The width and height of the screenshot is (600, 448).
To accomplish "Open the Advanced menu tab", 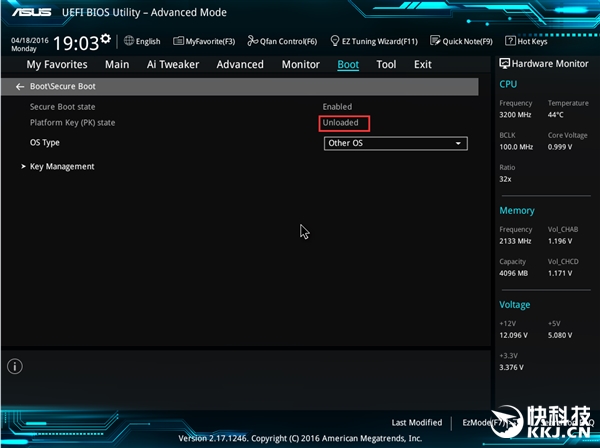I will coord(240,65).
